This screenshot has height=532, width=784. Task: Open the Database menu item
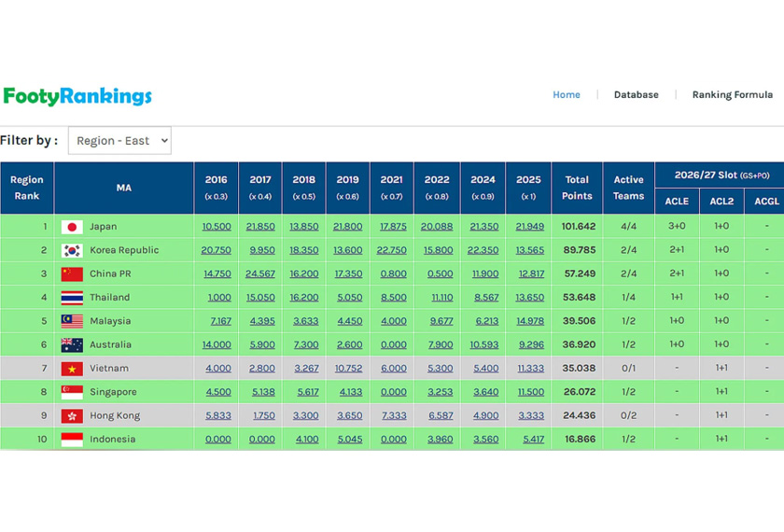tap(636, 95)
